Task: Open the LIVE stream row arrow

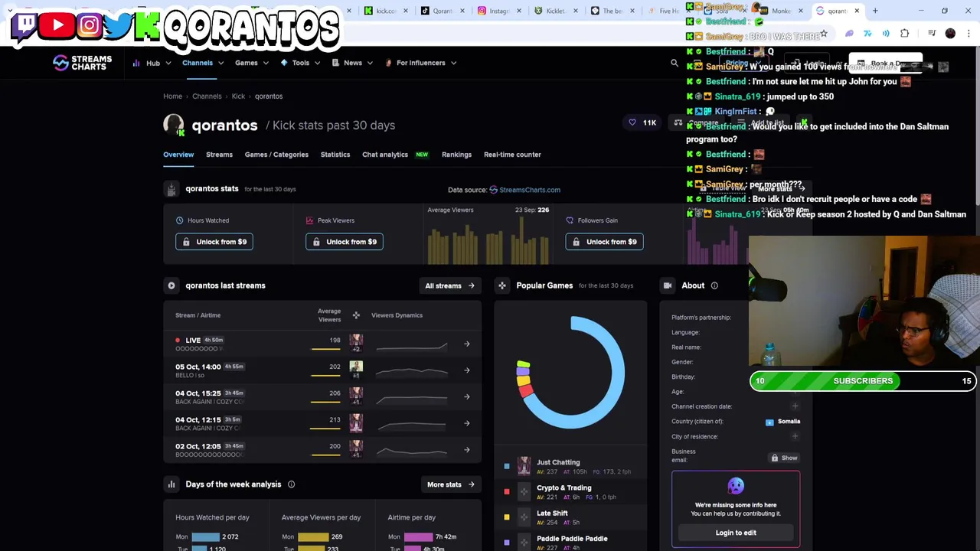Action: 467,344
